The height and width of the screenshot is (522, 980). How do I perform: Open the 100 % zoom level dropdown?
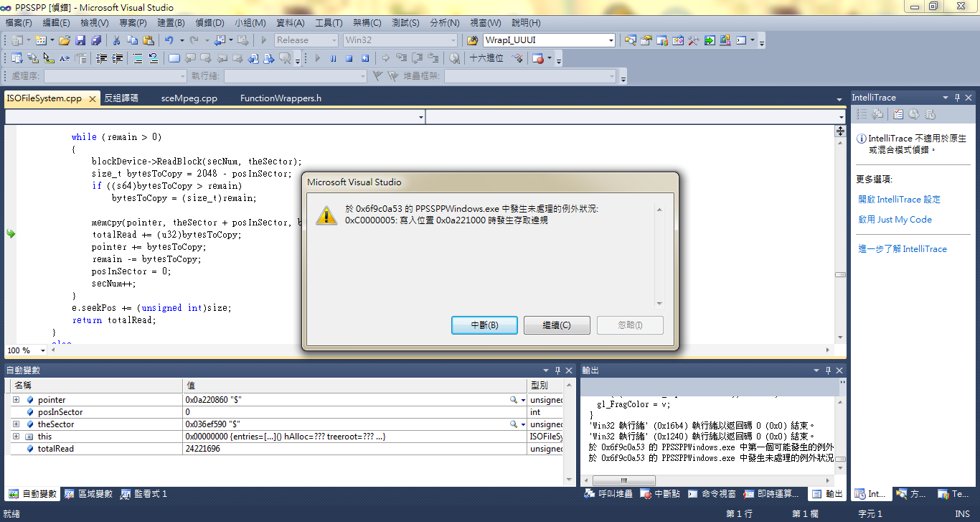pos(43,350)
